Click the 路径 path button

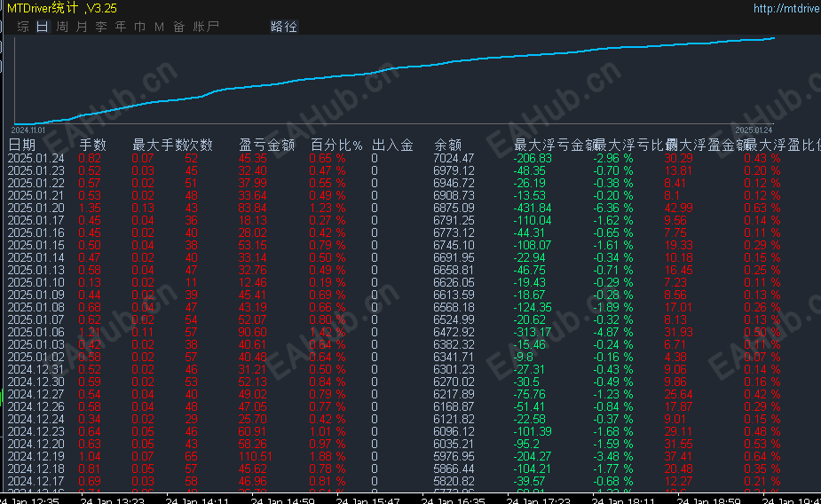pos(284,27)
